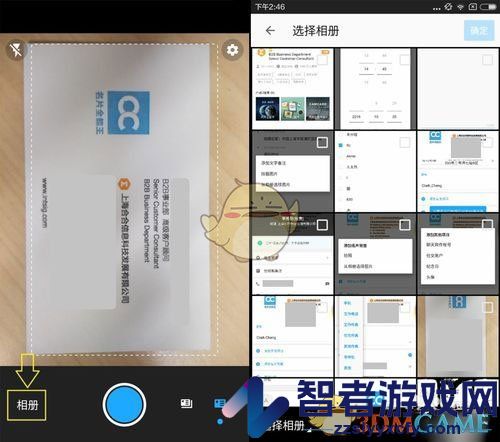Check the 添加名片背面 dialog screenshot checkbox
This screenshot has height=442, width=500.
[x=405, y=225]
